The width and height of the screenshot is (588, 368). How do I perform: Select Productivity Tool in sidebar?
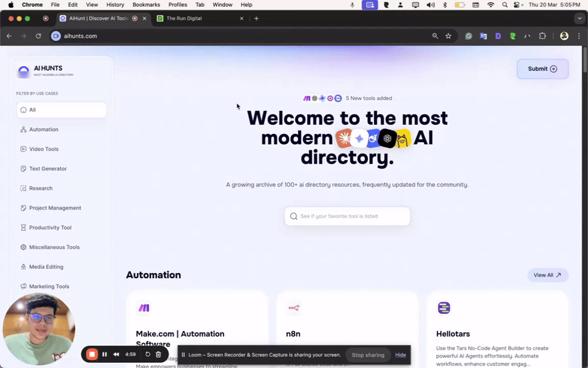tap(46, 228)
